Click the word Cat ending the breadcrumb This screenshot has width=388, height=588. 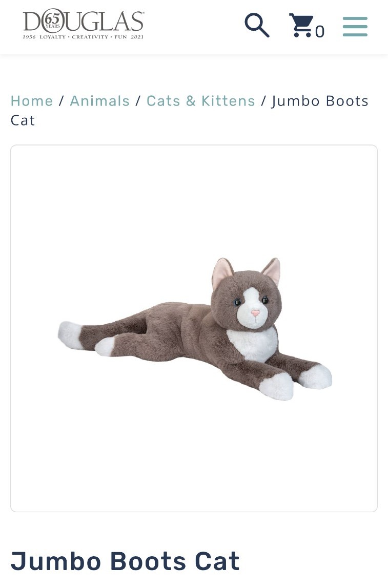pos(23,120)
